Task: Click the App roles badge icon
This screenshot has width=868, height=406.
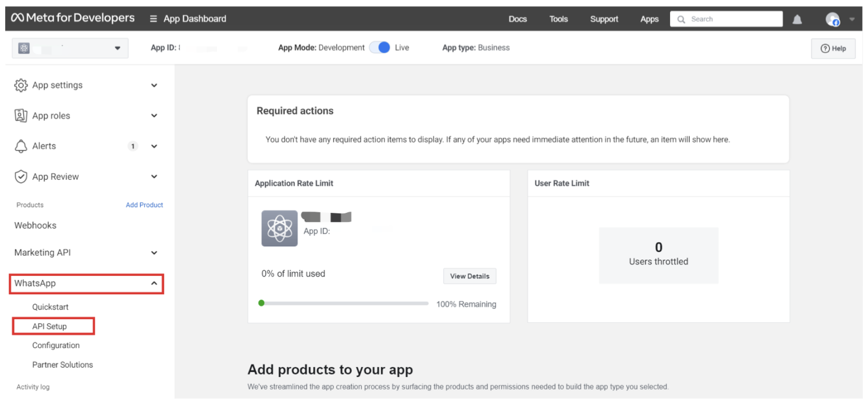Action: pos(21,116)
